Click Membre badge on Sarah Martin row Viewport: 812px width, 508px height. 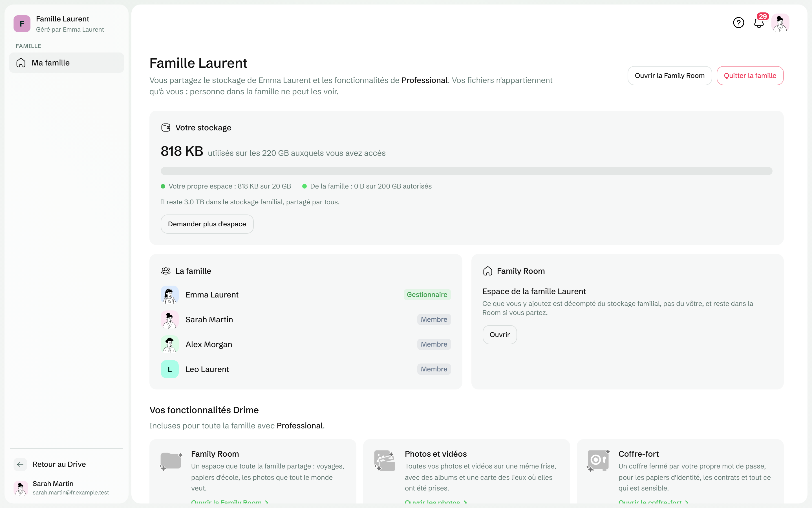point(434,319)
